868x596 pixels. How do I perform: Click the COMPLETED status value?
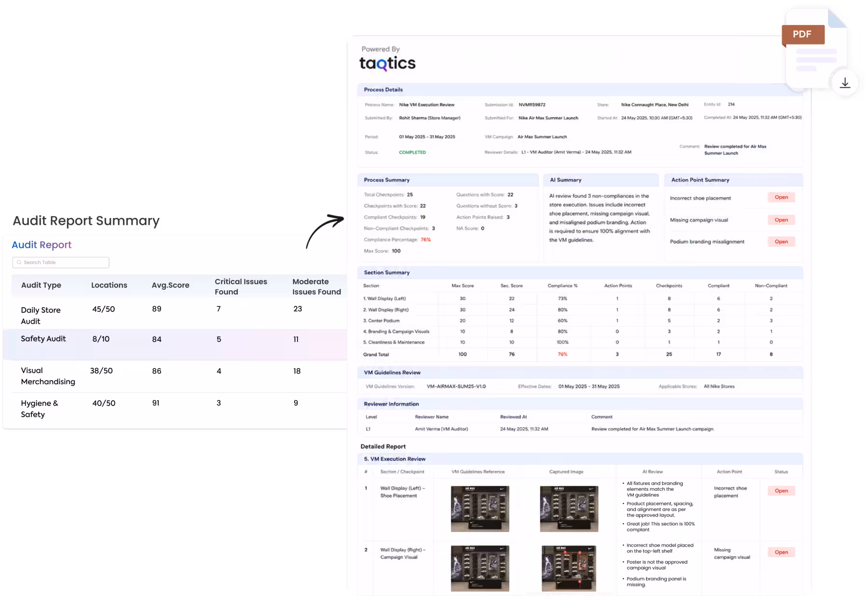(x=412, y=152)
